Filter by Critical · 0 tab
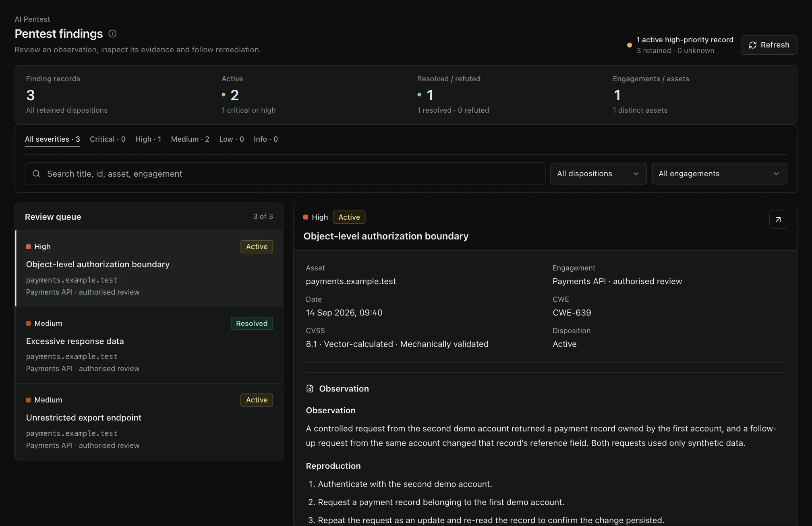This screenshot has height=526, width=812. [108, 139]
